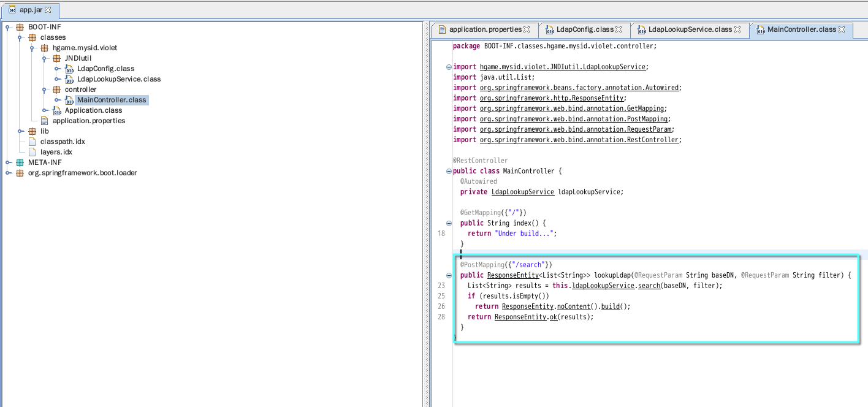The height and width of the screenshot is (407, 868).
Task: Click the class icon on MainController.class tab
Action: coord(760,29)
